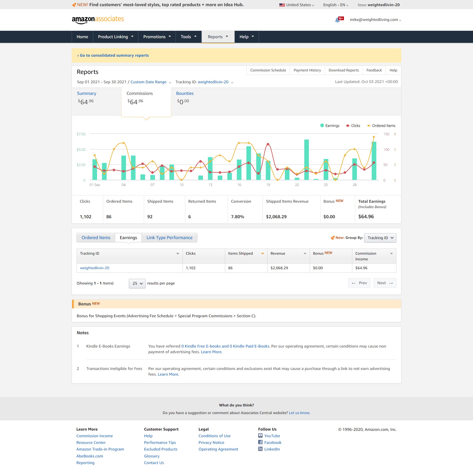Open the Promotions menu
The height and width of the screenshot is (476, 473).
[157, 37]
